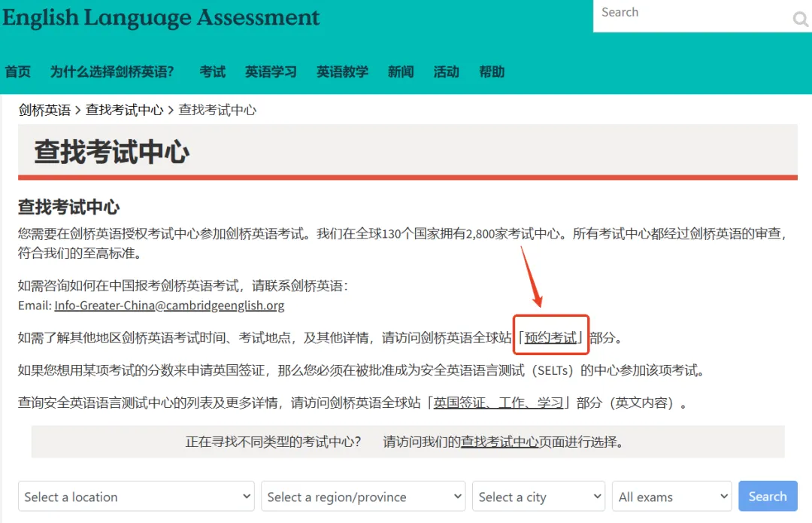
Task: Click the 新闻 menu item
Action: tap(401, 71)
